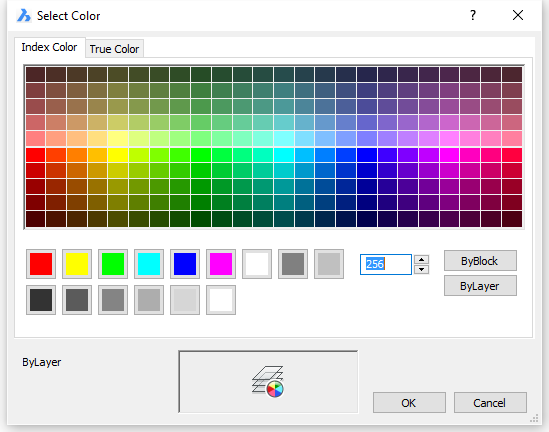Click the Cancel button
The width and height of the screenshot is (549, 432).
click(x=490, y=403)
